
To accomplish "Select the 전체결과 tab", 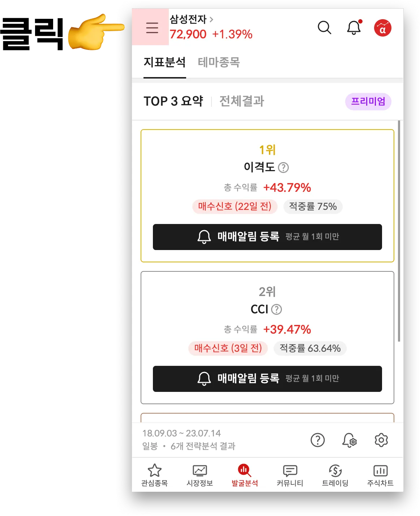I will [241, 101].
